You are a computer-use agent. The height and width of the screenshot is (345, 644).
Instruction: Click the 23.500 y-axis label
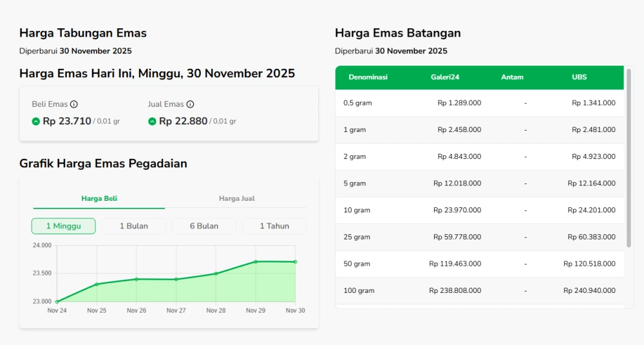43,274
